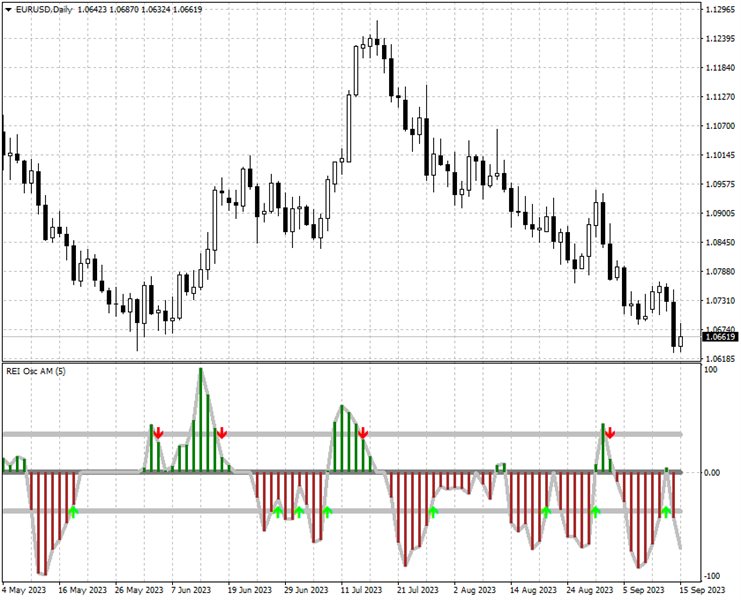
Task: Click the green up arrow near 16 May 2023
Action: click(x=73, y=512)
